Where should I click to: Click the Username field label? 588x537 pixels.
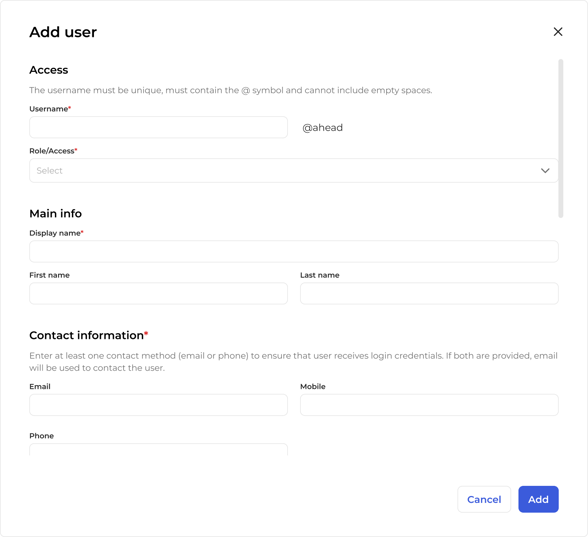[50, 109]
